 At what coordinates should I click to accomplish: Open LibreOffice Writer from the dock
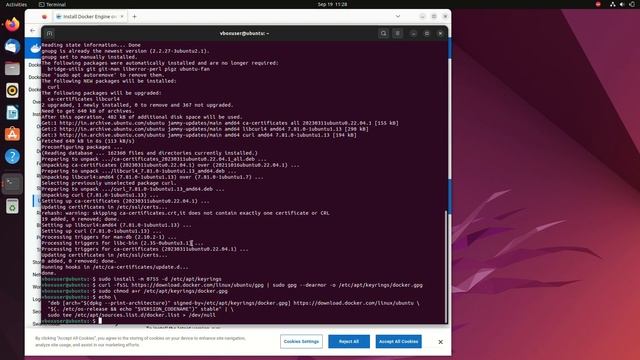[12, 112]
